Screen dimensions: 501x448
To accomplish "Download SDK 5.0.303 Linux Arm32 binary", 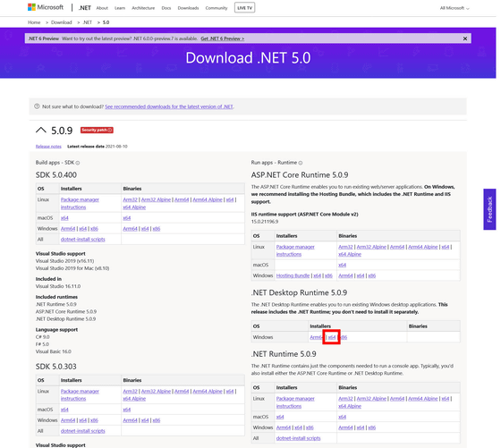I will pyautogui.click(x=130, y=391).
